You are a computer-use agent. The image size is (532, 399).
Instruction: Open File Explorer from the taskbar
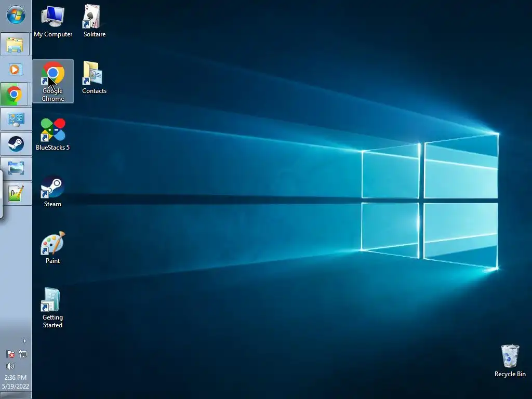coord(15,45)
